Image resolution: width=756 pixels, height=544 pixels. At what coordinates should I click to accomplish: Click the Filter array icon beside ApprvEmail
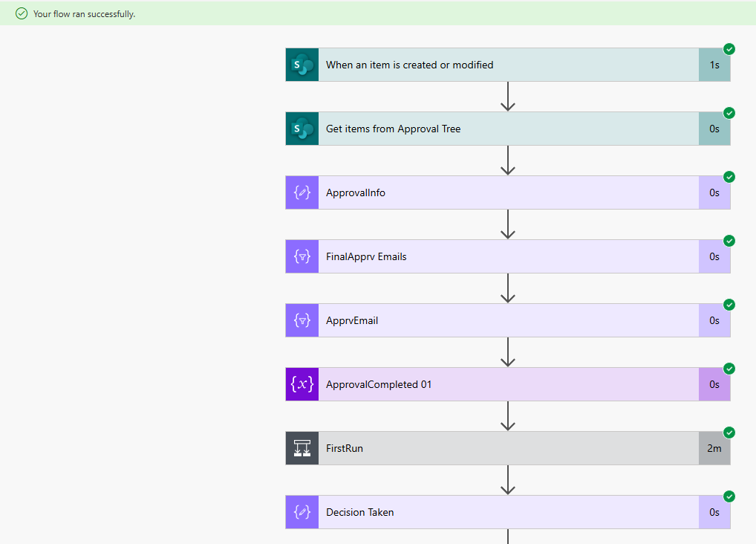click(x=302, y=320)
